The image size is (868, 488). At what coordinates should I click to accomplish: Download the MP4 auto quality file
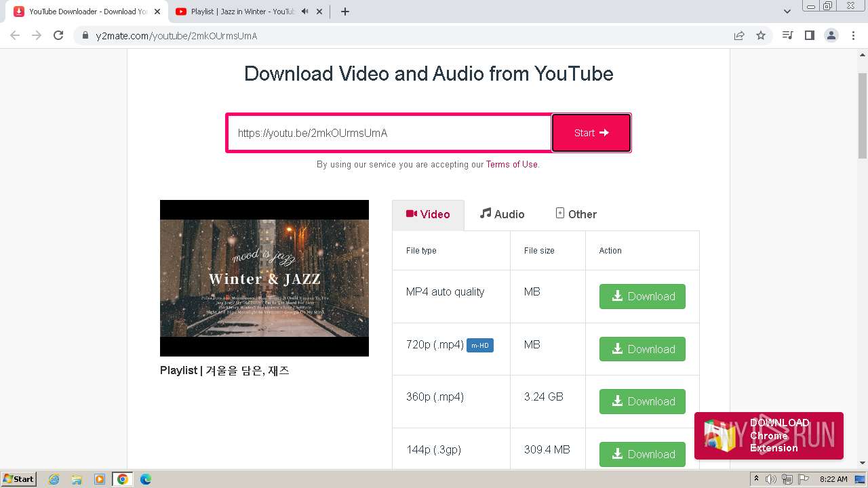coord(642,296)
